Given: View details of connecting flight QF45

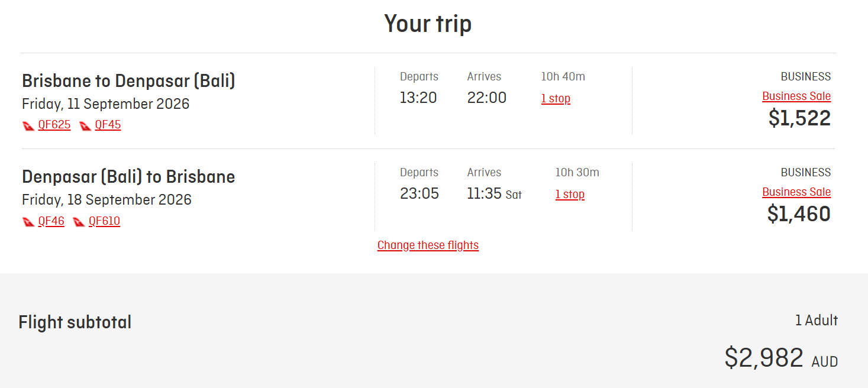Looking at the screenshot, I should pos(108,125).
